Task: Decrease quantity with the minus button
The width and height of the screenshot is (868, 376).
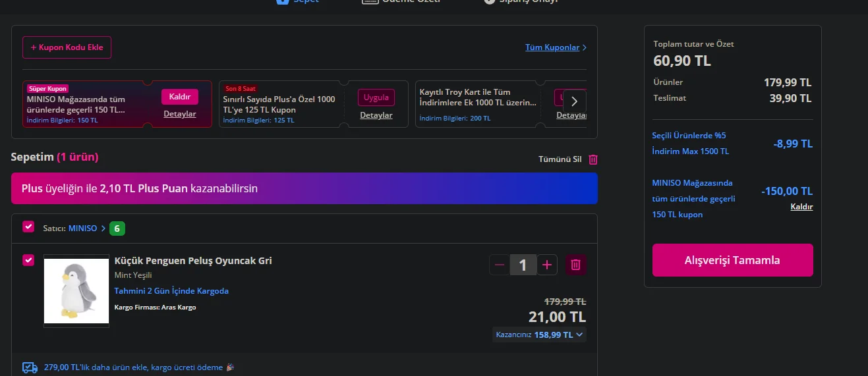Action: coord(500,265)
